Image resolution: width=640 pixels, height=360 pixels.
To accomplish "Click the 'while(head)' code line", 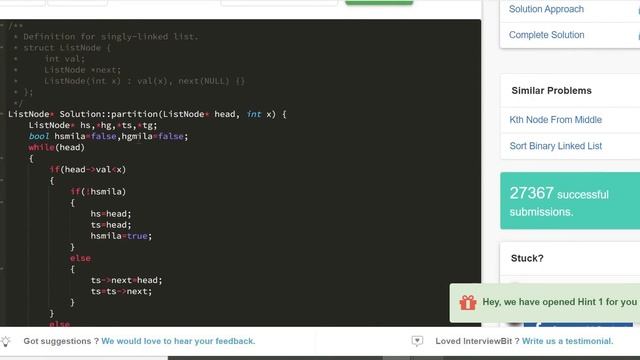I will (x=56, y=147).
